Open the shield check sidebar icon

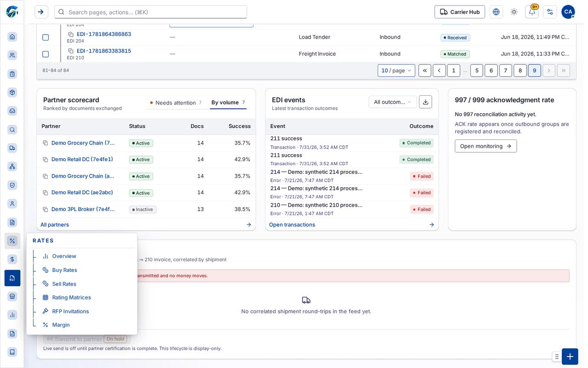[x=12, y=185]
